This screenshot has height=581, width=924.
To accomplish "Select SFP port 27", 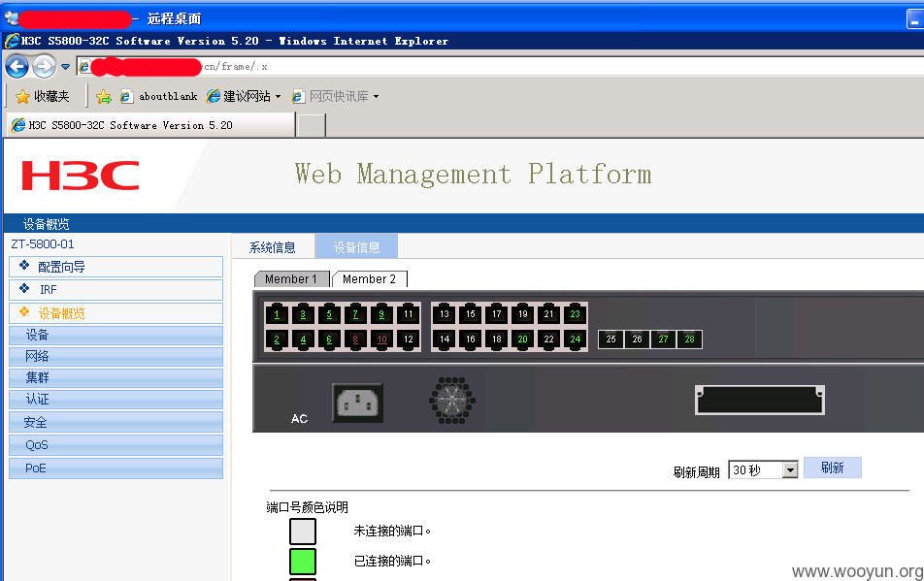I will 664,339.
